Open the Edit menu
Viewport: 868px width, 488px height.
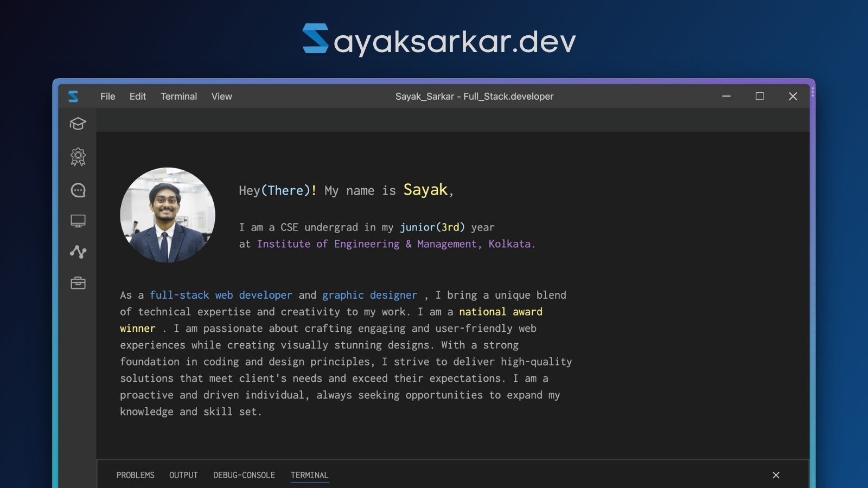pyautogui.click(x=137, y=96)
